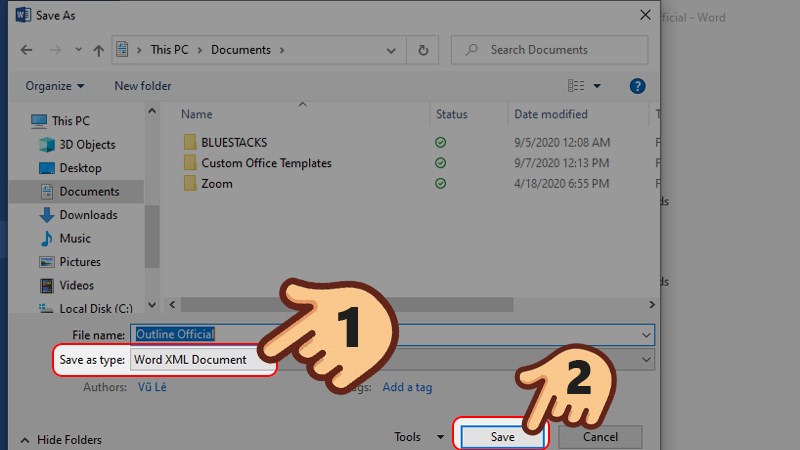Open the Downloads folder in sidebar
The width and height of the screenshot is (800, 450).
tap(88, 215)
